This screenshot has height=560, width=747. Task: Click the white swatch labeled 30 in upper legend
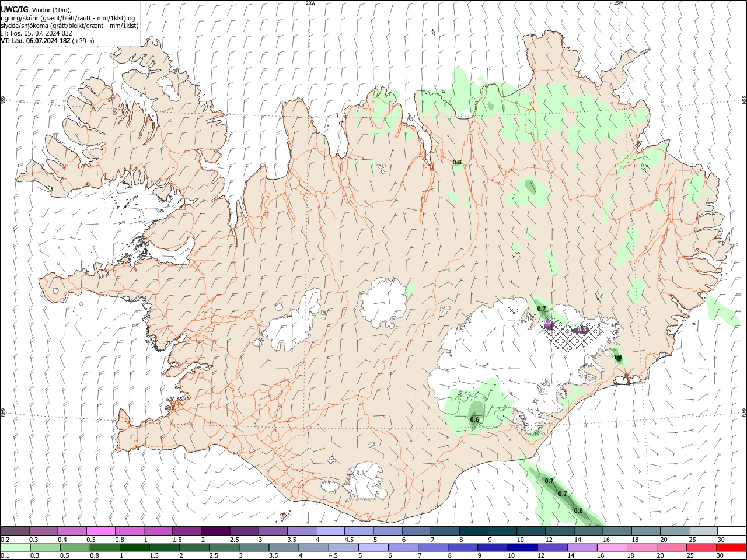(731, 531)
